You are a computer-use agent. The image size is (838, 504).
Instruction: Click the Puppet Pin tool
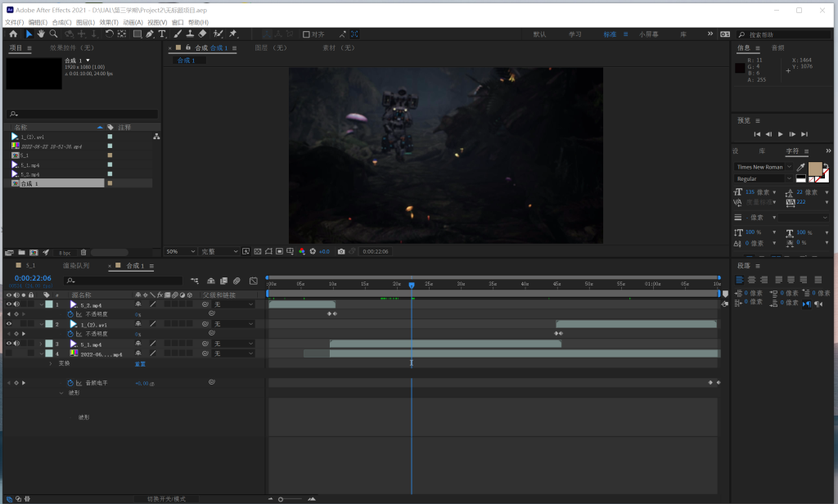(x=233, y=34)
